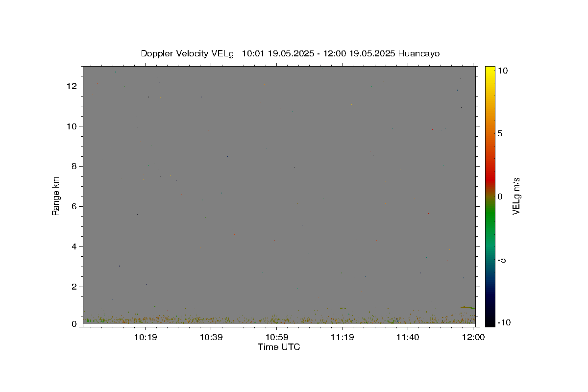Screen dimensions: 588x392
Task: Click the 2 km range tick label
Action: (75, 287)
